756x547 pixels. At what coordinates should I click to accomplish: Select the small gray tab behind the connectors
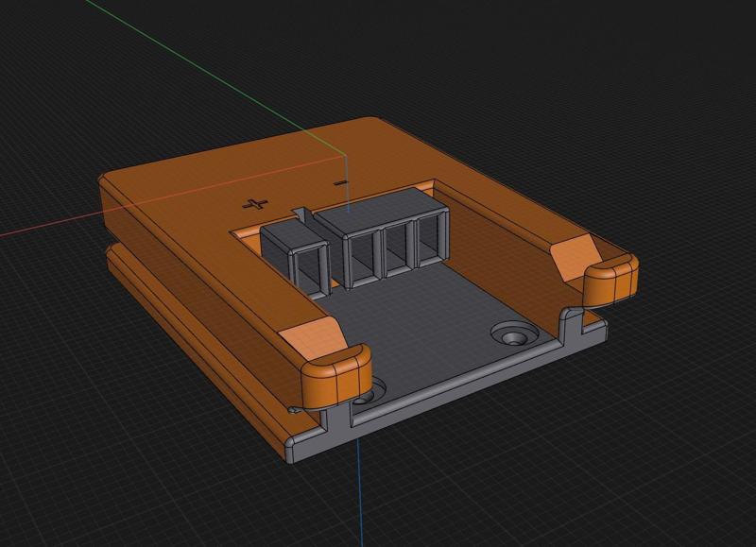pyautogui.click(x=301, y=214)
